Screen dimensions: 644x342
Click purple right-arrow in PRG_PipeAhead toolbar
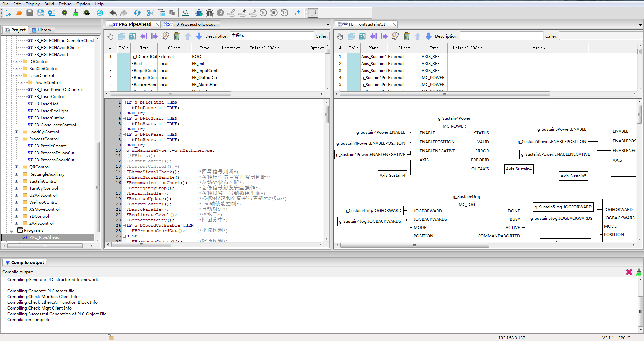coord(155,36)
